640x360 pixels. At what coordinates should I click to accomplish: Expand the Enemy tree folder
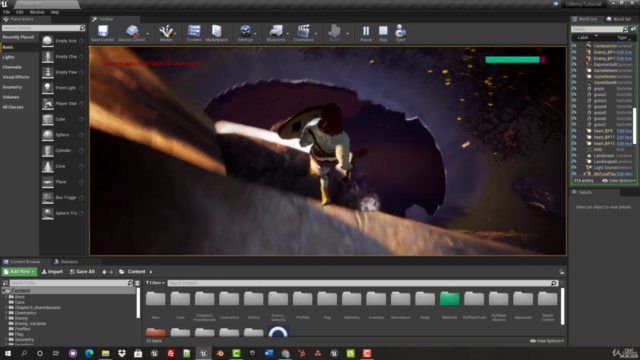7,318
